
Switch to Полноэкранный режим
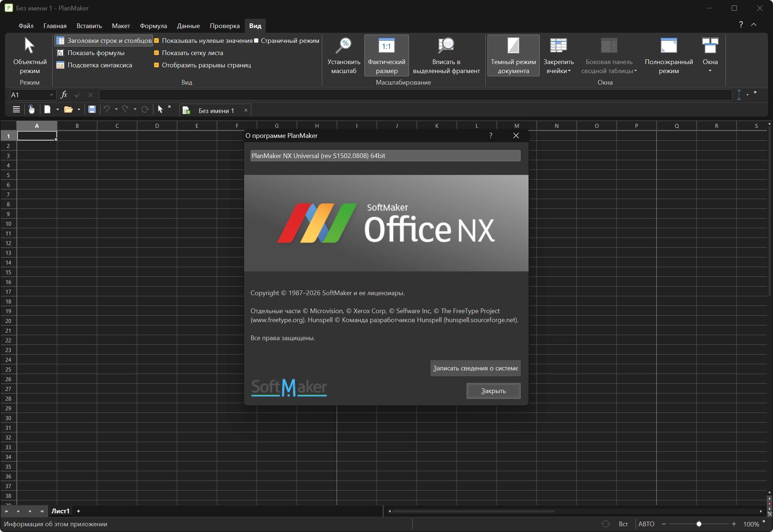coord(669,56)
